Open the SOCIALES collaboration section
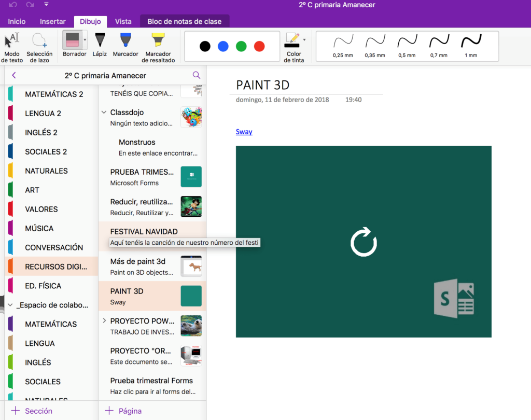Screen dimensions: 531x420 click(51, 382)
